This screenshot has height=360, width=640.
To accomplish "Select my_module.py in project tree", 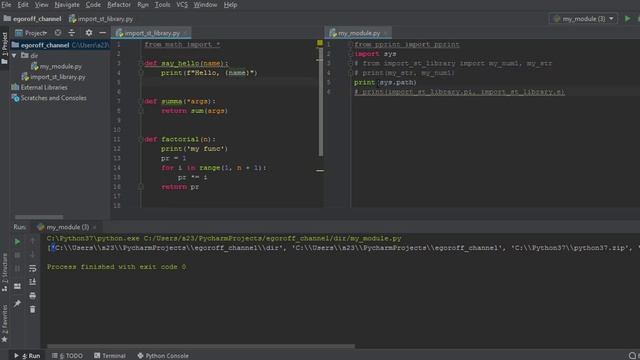I will coord(56,66).
